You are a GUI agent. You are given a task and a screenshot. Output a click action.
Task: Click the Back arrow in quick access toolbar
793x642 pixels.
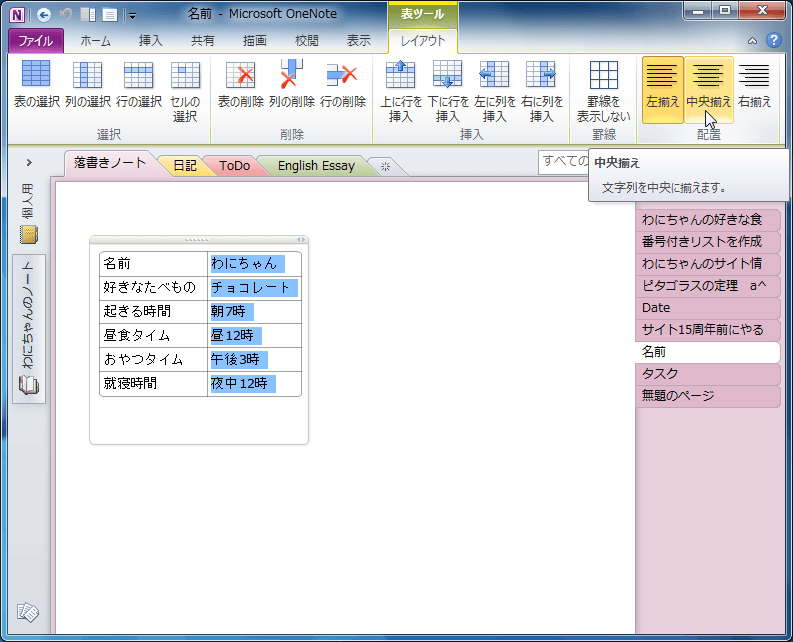tap(44, 15)
